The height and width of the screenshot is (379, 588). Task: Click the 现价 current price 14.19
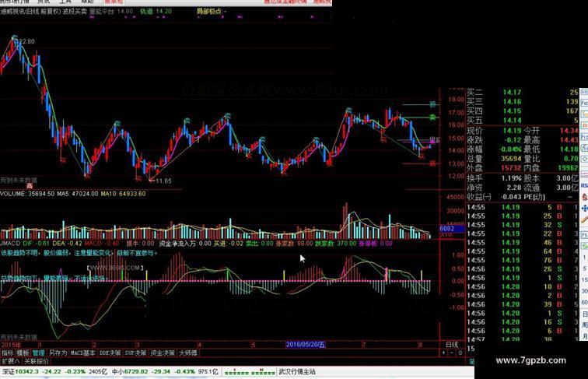tap(512, 131)
